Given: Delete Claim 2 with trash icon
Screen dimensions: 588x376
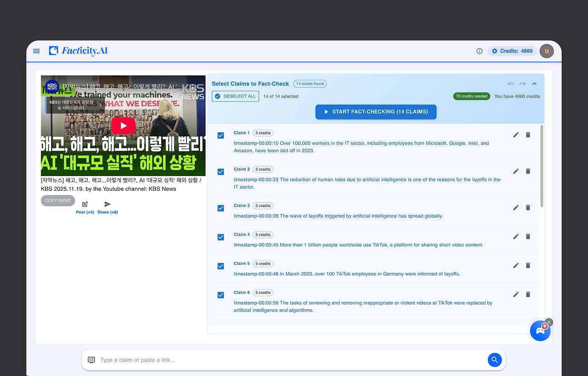Looking at the screenshot, I should pyautogui.click(x=528, y=171).
